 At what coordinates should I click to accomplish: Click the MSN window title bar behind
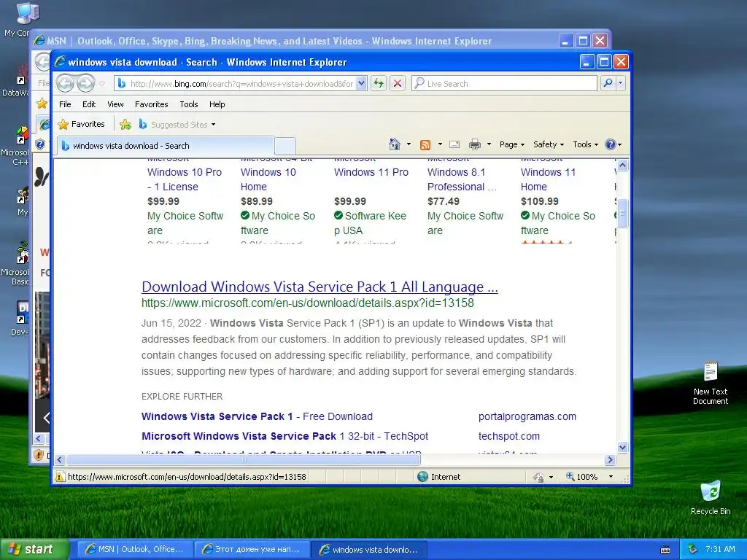(x=295, y=41)
